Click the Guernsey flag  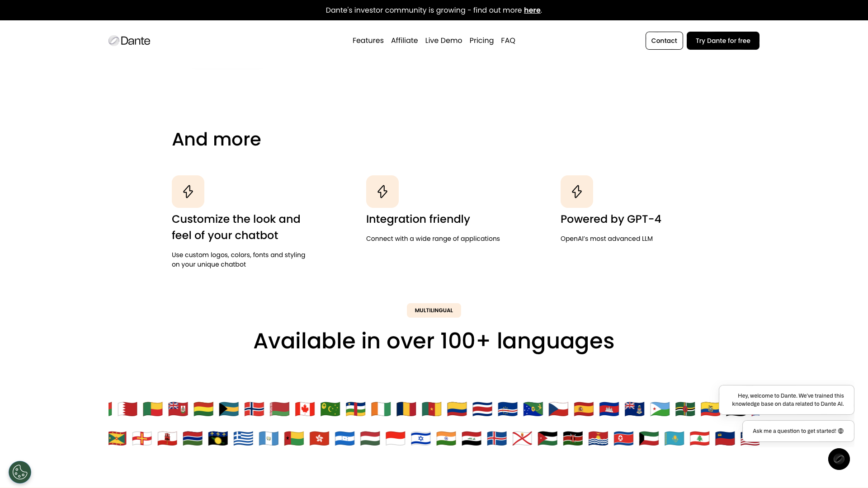point(142,438)
